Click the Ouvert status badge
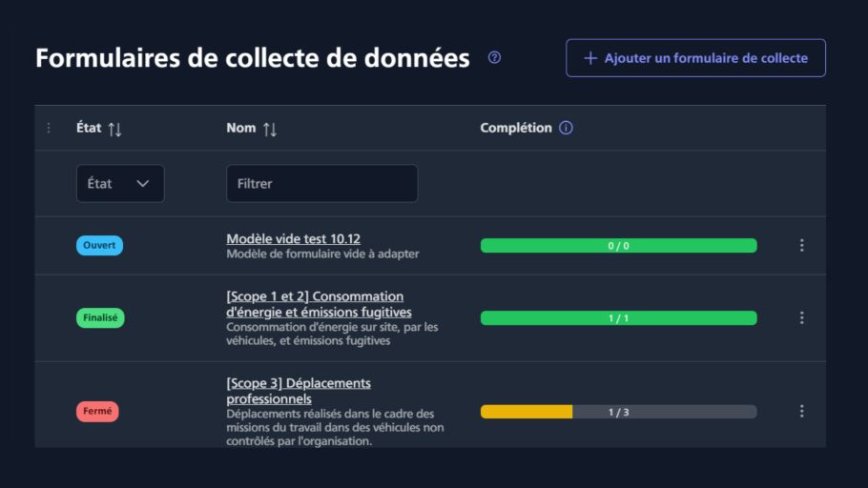The height and width of the screenshot is (488, 868). pos(99,246)
